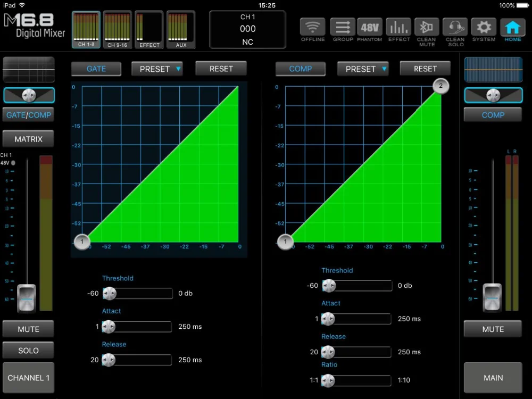Open the compressor PRESET dropdown
Image resolution: width=532 pixels, height=399 pixels.
[x=363, y=69]
